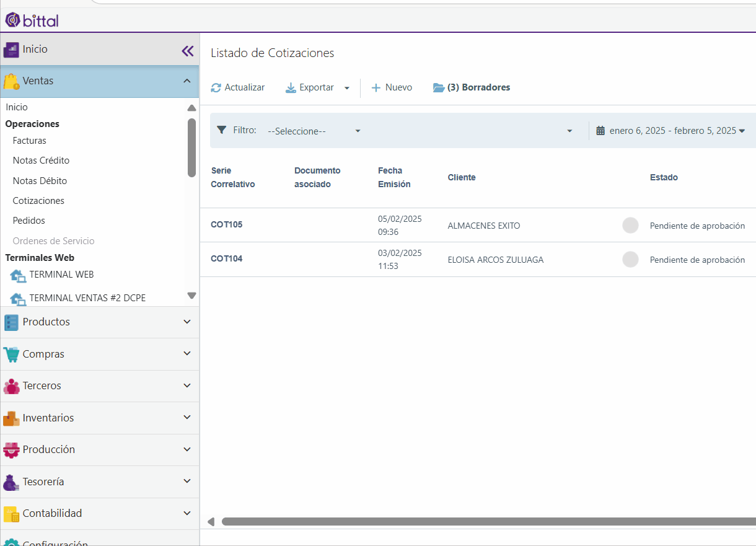Open Notas Débito in Ventas menu

40,181
